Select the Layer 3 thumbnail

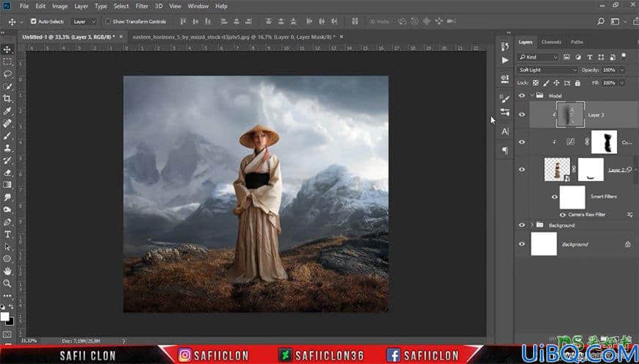pyautogui.click(x=571, y=114)
